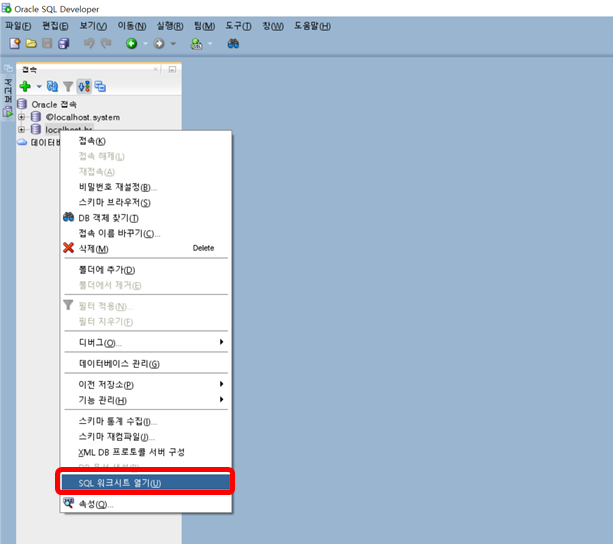Open the SQL Worksheet icon dropdown arrow
The height and width of the screenshot is (544, 613).
[210, 43]
